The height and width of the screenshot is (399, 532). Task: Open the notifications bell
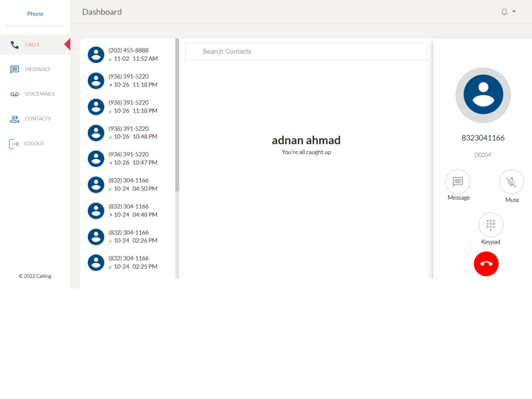point(504,12)
